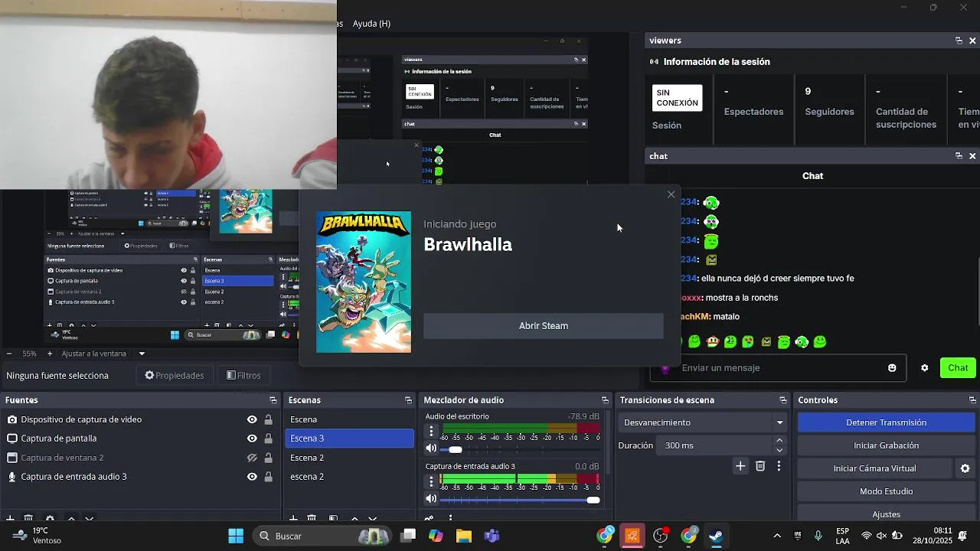Open the Propiedades of the source

tap(175, 376)
